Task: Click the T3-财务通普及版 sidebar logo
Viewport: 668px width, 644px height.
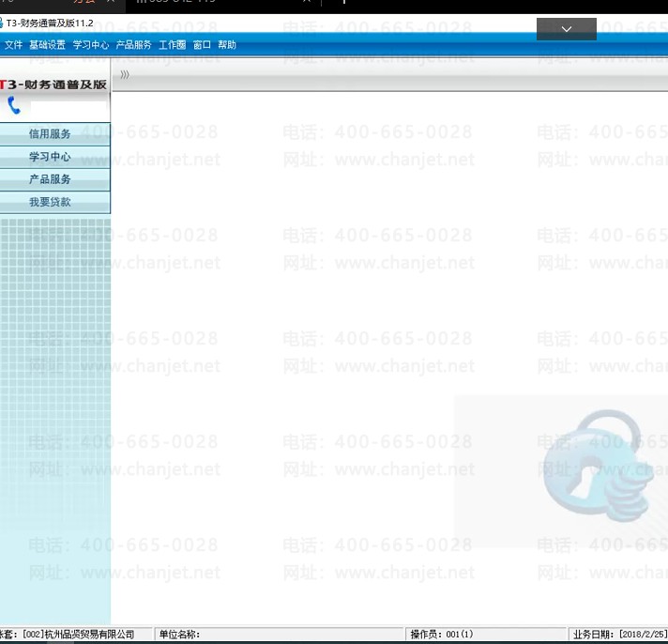Action: point(53,84)
